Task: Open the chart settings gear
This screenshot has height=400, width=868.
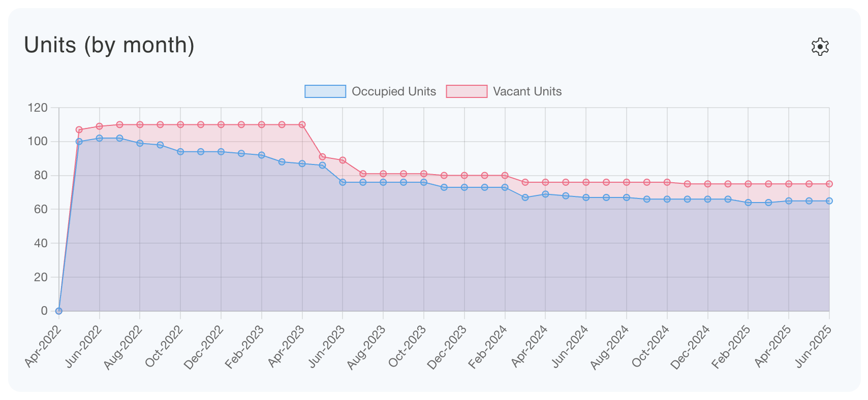Action: (820, 47)
